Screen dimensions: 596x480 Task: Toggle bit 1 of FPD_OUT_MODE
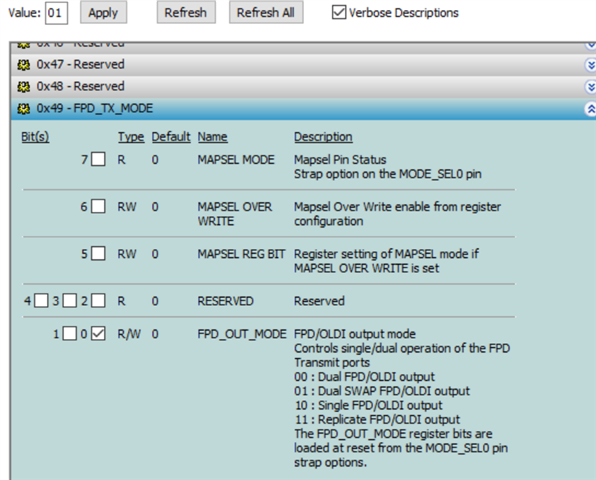click(70, 334)
